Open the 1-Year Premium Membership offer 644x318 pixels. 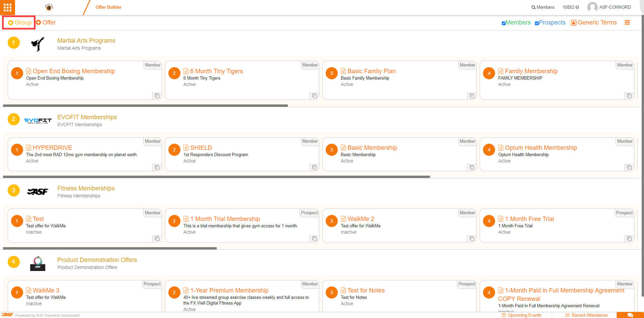(229, 290)
